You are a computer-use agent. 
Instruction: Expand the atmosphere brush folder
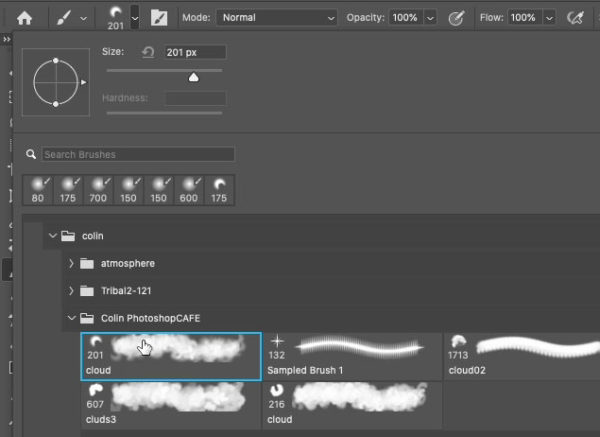(x=71, y=263)
